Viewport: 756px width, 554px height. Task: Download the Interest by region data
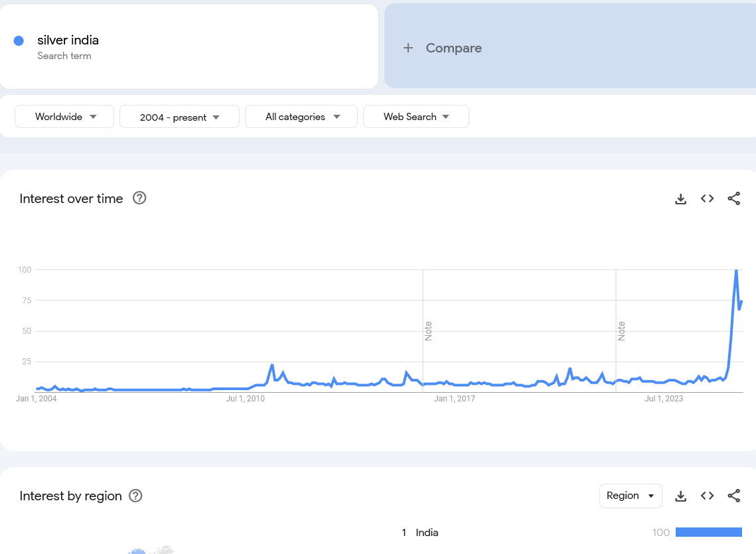[x=680, y=496]
